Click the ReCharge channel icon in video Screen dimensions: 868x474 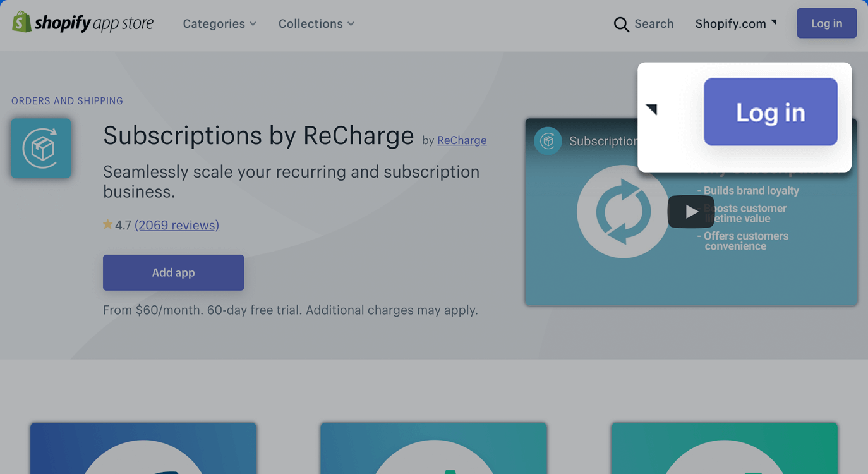pos(548,141)
